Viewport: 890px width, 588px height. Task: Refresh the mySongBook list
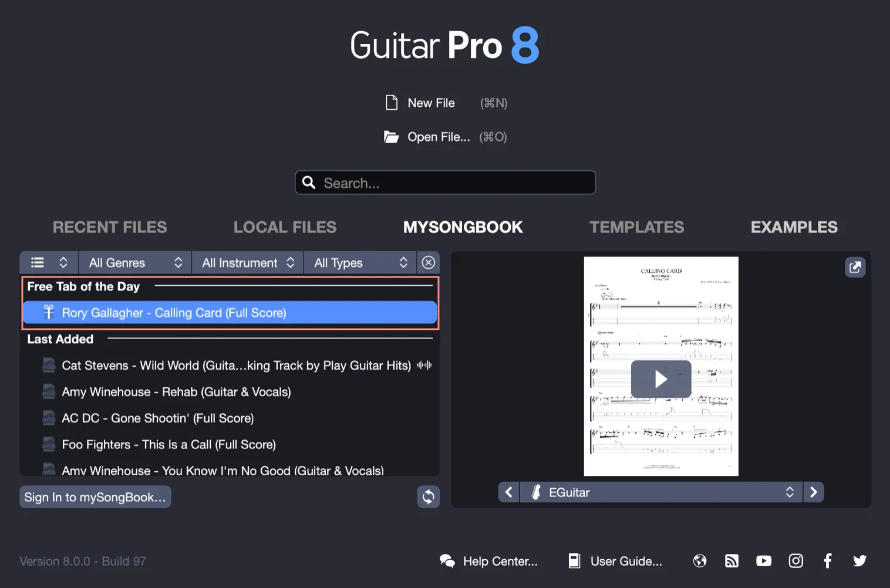[x=429, y=497]
